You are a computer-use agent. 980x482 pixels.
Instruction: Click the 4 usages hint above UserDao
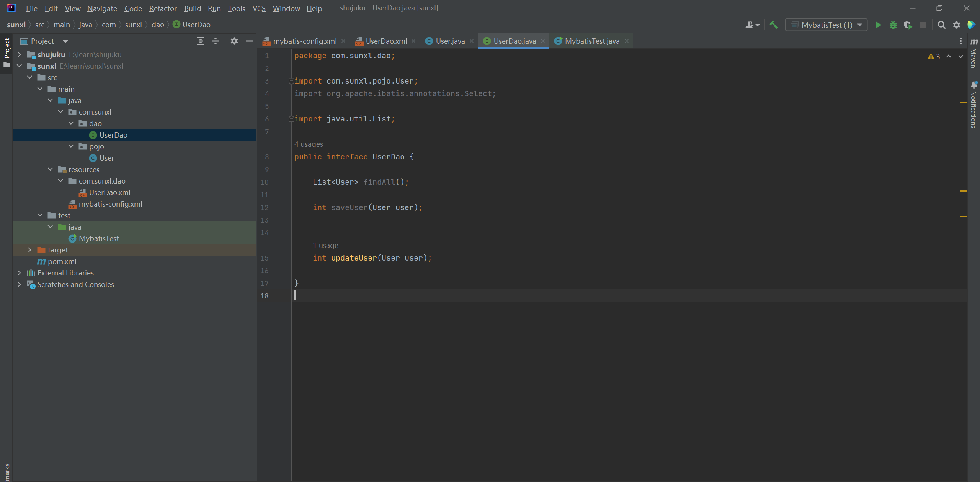point(309,144)
